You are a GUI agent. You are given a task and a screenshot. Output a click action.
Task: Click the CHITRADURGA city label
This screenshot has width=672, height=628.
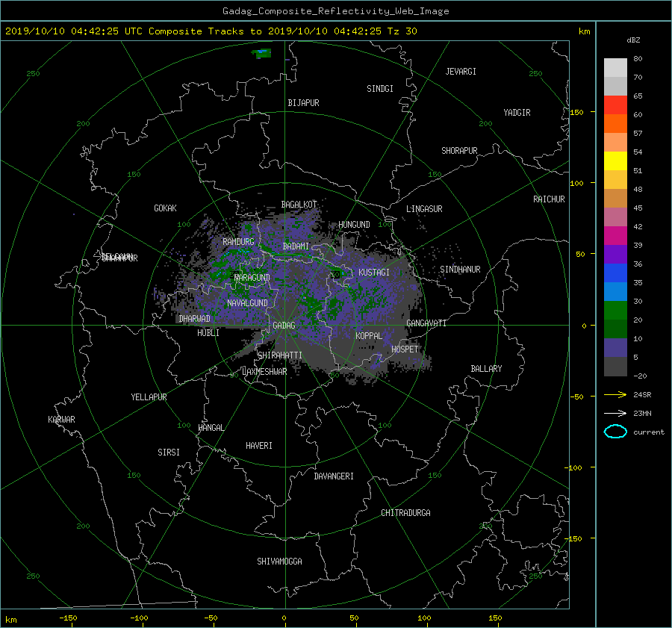click(x=405, y=513)
